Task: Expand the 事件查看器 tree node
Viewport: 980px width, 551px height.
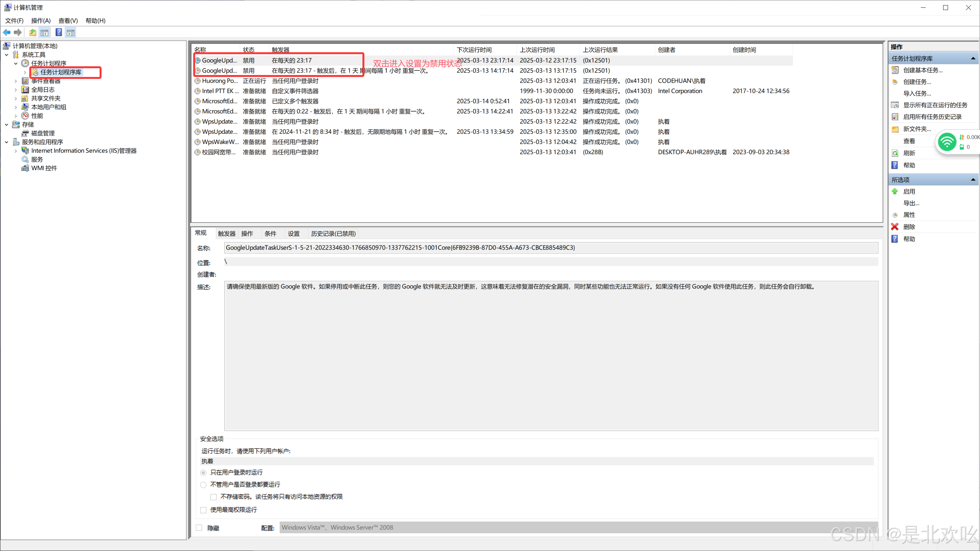Action: [x=16, y=81]
